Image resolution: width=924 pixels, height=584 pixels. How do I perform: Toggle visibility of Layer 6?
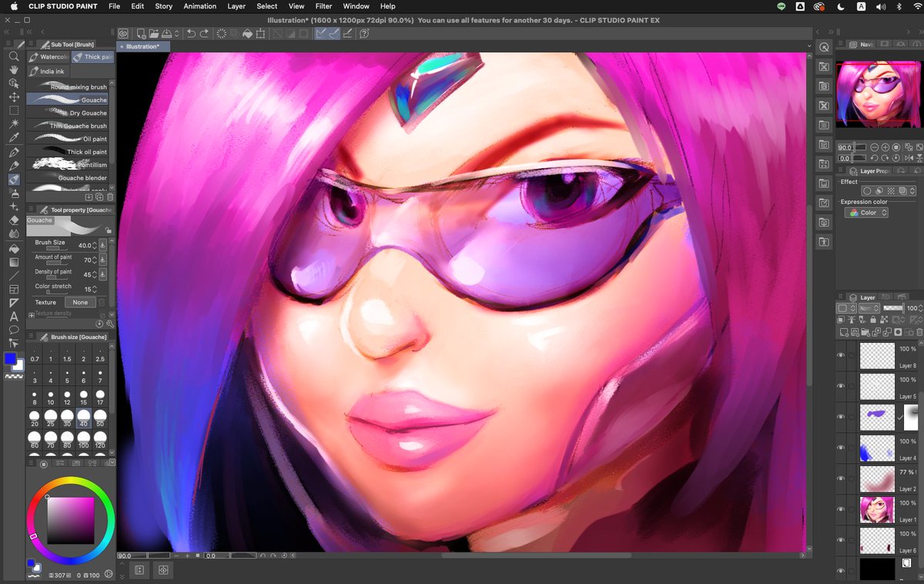pyautogui.click(x=841, y=540)
